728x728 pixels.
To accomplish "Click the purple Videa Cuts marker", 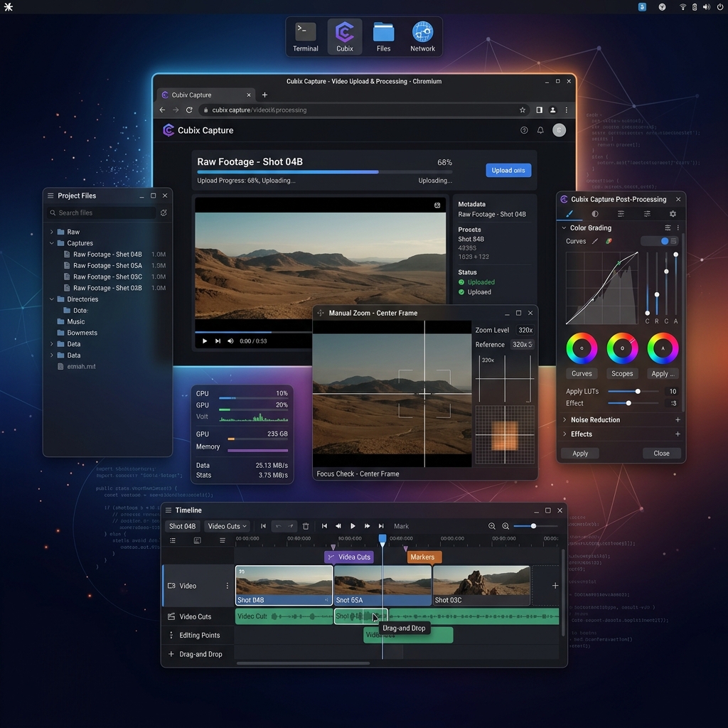I will coord(349,557).
